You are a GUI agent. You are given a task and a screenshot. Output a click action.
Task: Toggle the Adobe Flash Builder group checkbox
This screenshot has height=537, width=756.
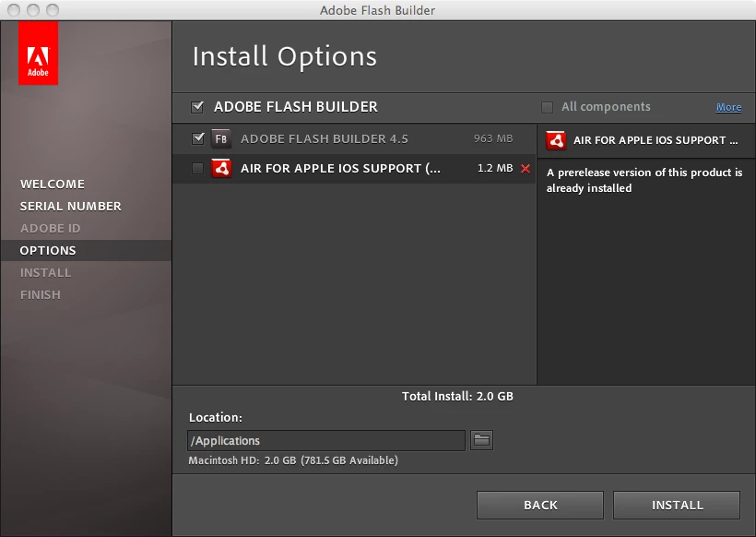pyautogui.click(x=197, y=107)
